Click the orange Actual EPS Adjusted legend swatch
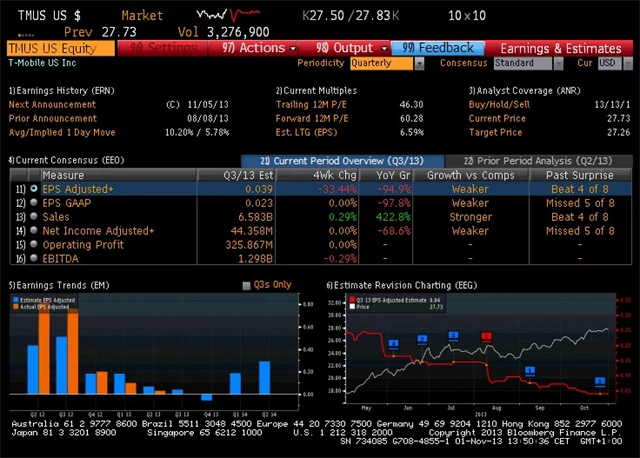 17,305
